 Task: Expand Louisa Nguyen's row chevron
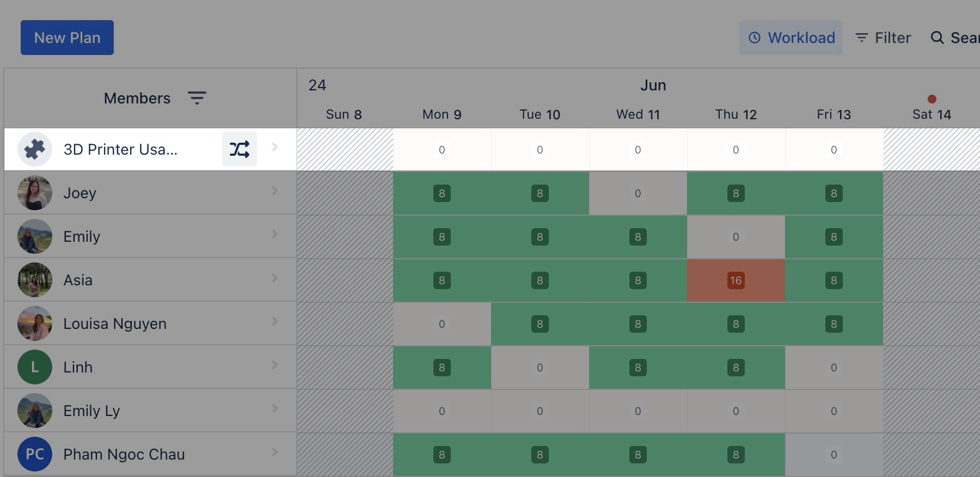point(275,321)
